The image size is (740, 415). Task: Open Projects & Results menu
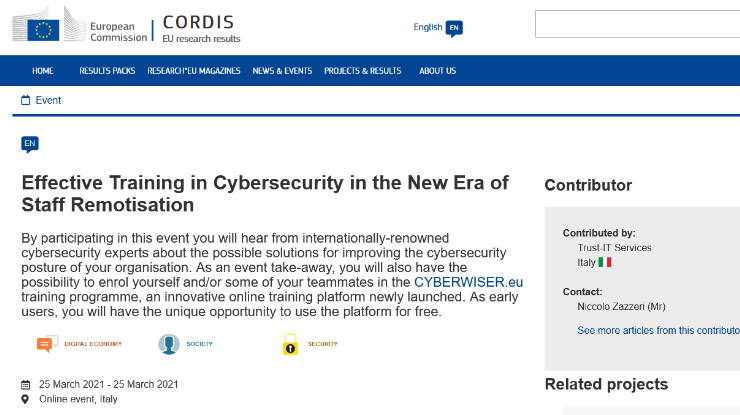pos(362,71)
